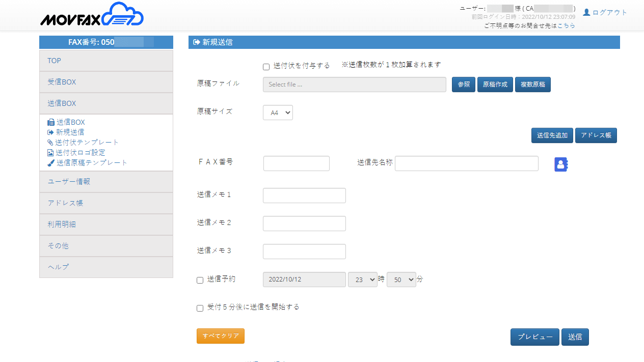This screenshot has height=362, width=644.
Task: Focus the 送信メモ1 input field
Action: 304,196
